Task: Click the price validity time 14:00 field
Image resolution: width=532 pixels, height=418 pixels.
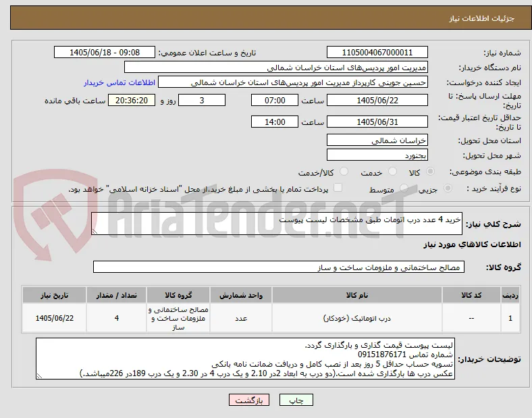Action: 275,122
